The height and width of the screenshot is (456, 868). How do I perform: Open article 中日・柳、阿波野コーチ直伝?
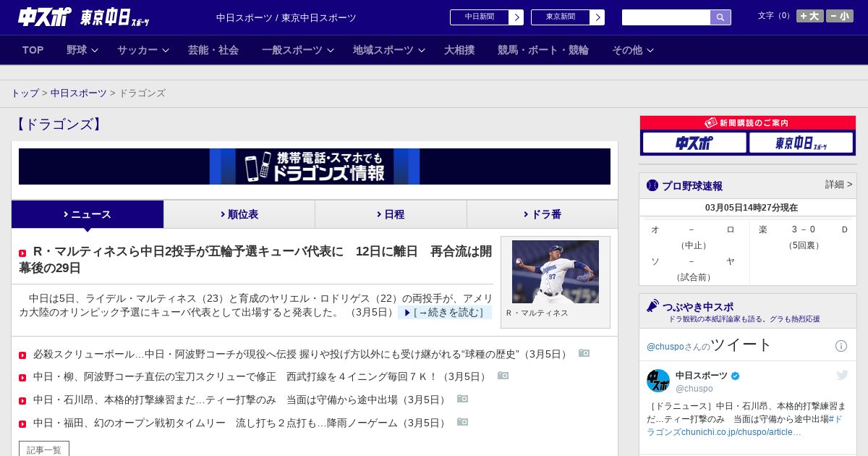click(262, 376)
